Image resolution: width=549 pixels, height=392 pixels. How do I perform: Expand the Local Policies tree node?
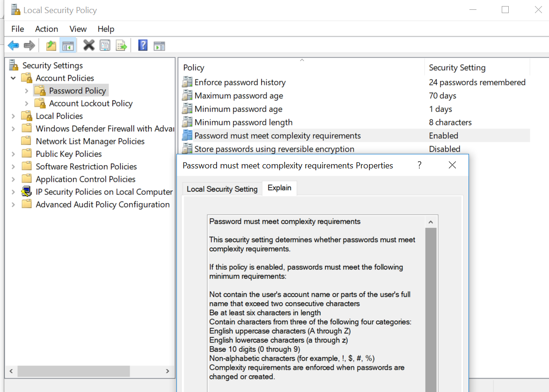pos(13,116)
